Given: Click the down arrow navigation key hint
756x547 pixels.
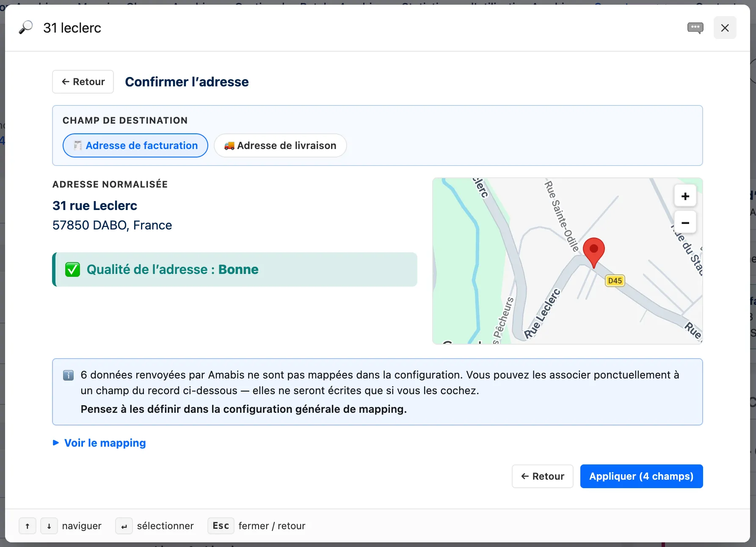Looking at the screenshot, I should (49, 526).
